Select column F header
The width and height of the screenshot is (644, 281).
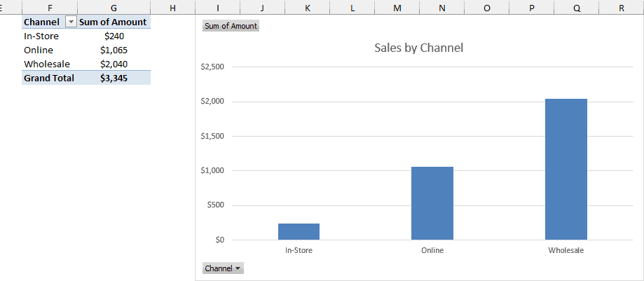[x=50, y=8]
